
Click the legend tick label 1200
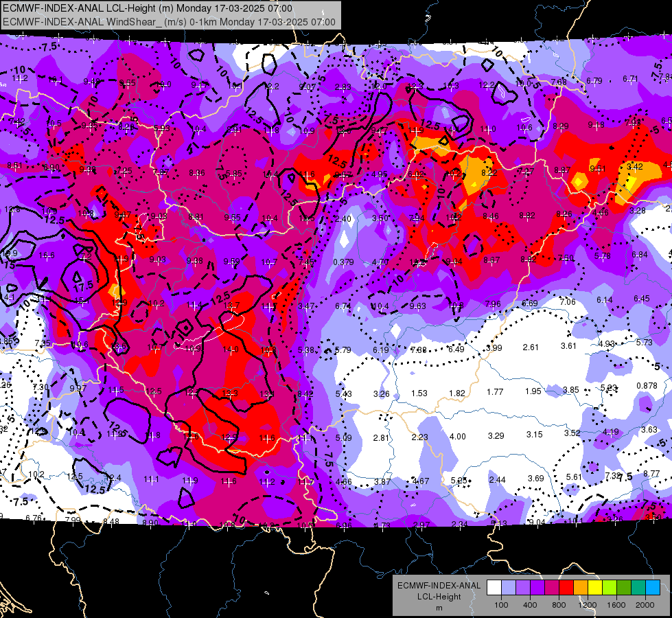[587, 605]
